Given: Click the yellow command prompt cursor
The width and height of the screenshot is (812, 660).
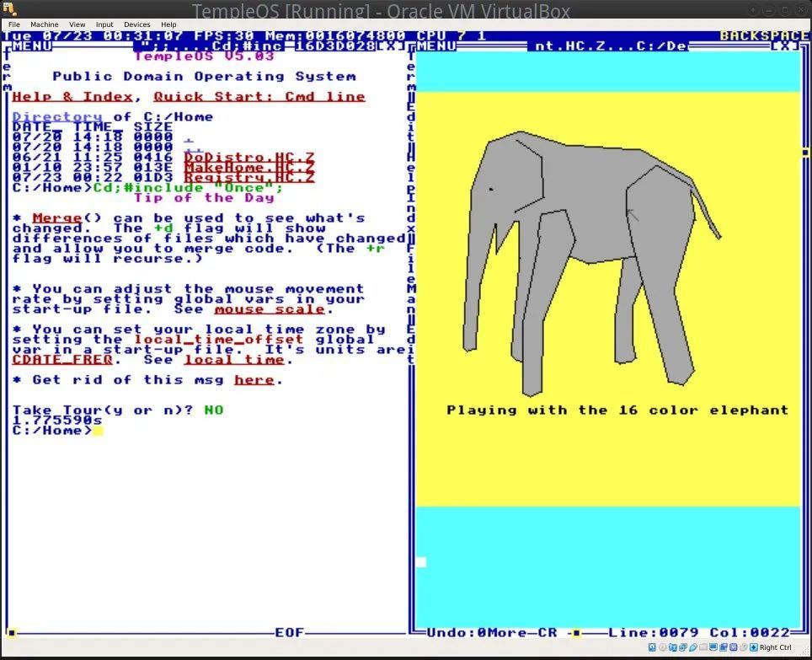Looking at the screenshot, I should (x=98, y=431).
